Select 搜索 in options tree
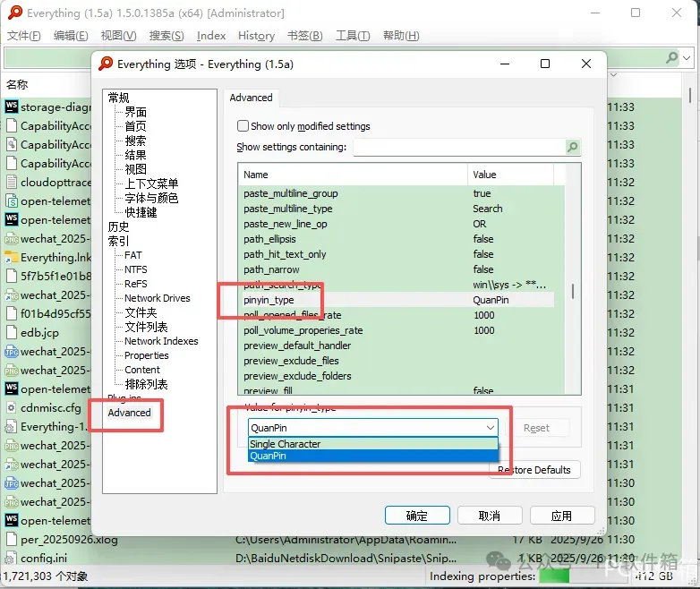The image size is (700, 589). click(135, 141)
